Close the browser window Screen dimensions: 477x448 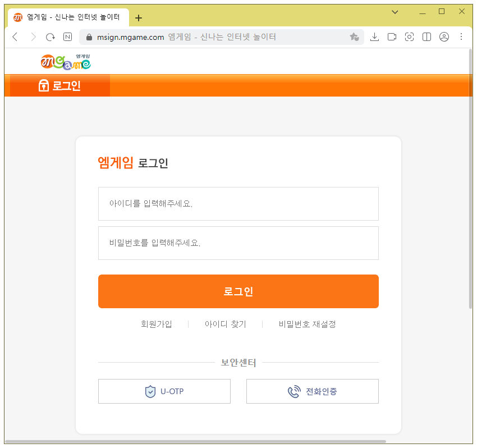(x=462, y=12)
